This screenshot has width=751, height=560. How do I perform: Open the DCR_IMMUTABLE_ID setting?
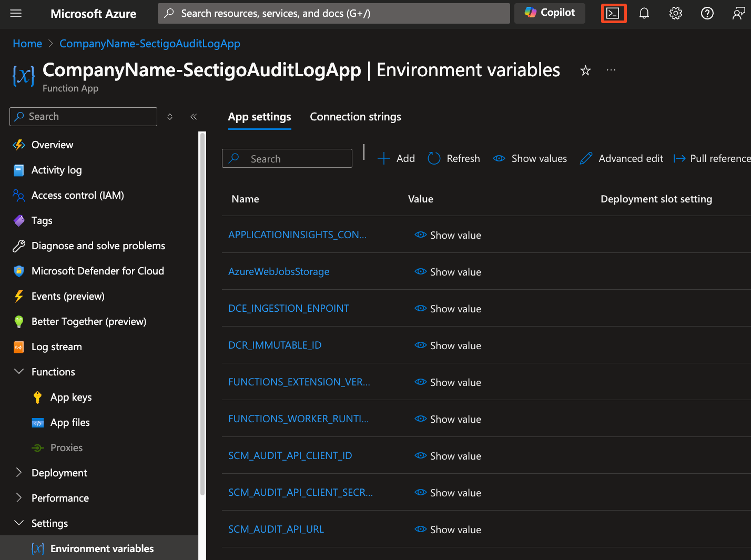275,345
